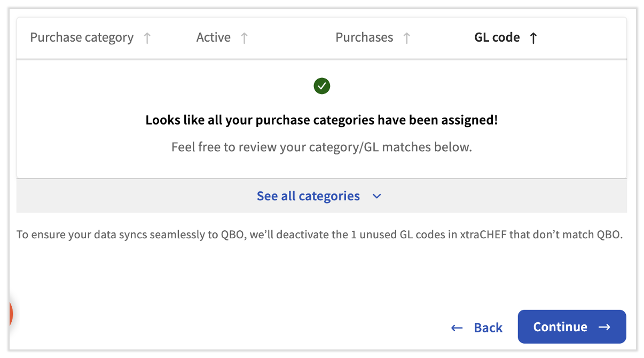Screen dimensions: 644x358
Task: Click the deactivation notice about unused GL codes
Action: click(x=321, y=235)
